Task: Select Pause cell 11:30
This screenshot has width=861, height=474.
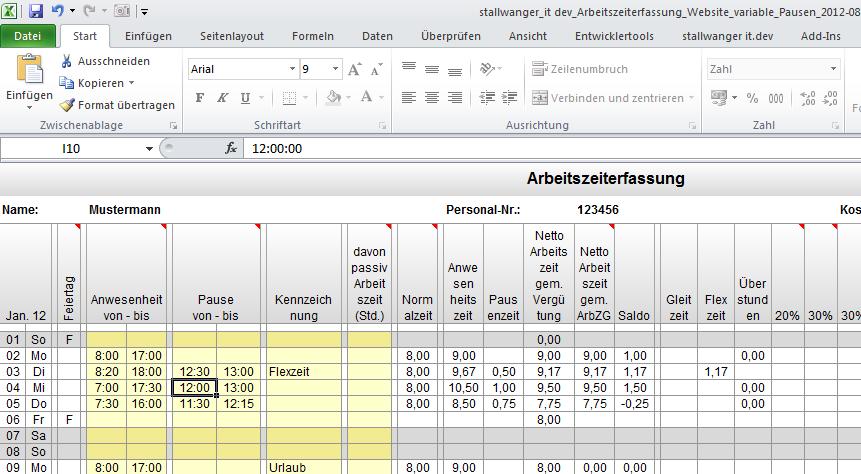Action: tap(194, 404)
